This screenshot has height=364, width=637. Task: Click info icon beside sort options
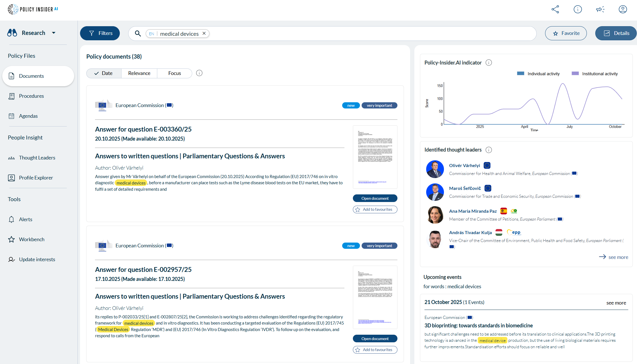point(199,73)
